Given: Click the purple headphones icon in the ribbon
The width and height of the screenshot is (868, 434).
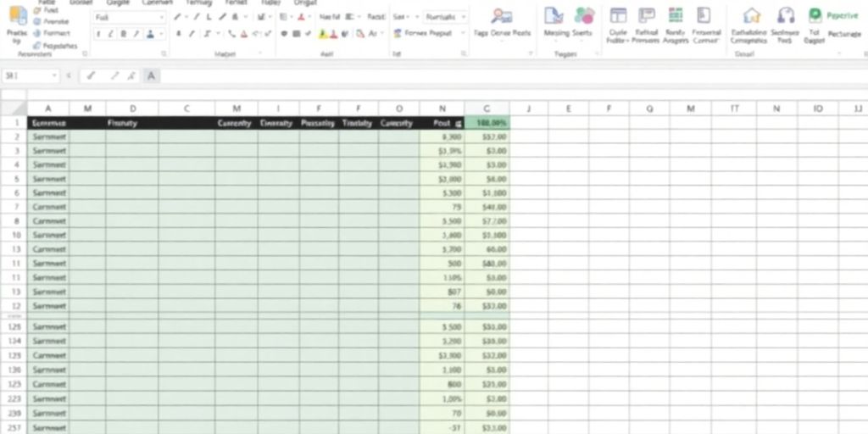Looking at the screenshot, I should pyautogui.click(x=786, y=15).
